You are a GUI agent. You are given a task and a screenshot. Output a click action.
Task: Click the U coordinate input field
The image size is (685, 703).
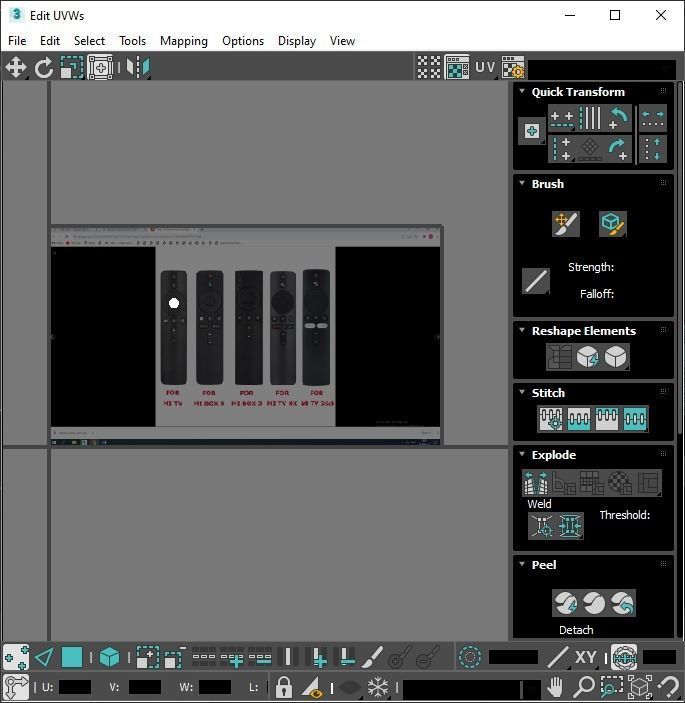coord(75,687)
